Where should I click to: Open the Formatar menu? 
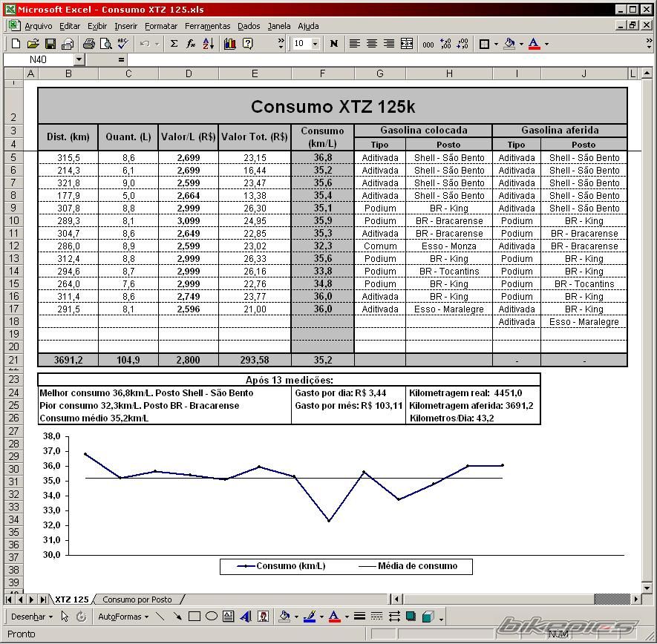[x=161, y=26]
